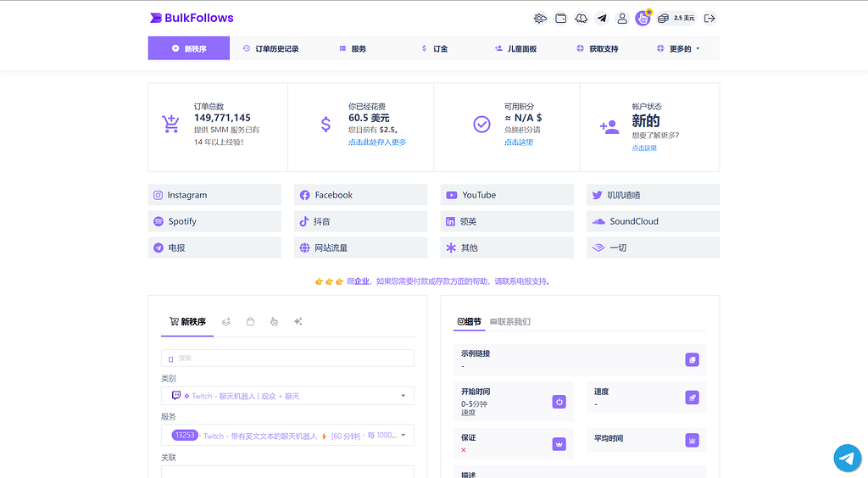Click the chart icon in 平均时间 card
Screen dimensions: 868x478
(x=692, y=441)
